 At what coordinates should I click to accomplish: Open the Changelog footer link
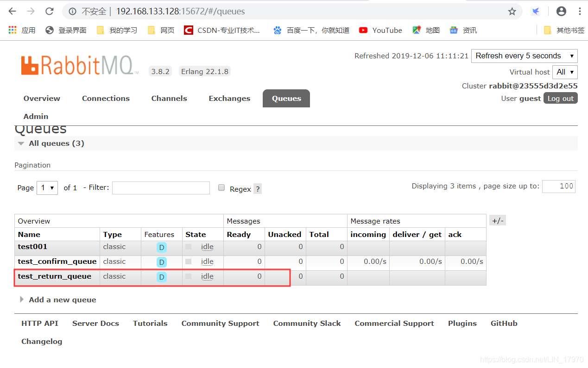point(42,341)
